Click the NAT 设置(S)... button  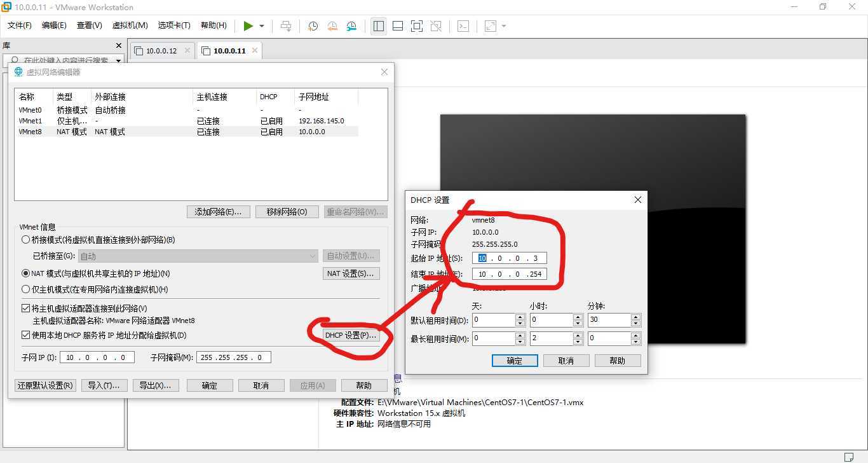click(351, 273)
